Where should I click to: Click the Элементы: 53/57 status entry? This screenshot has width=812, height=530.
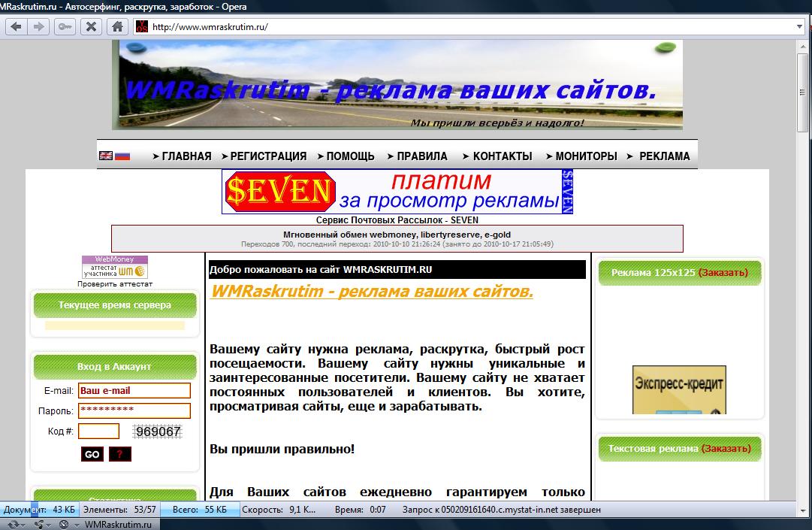(x=119, y=510)
